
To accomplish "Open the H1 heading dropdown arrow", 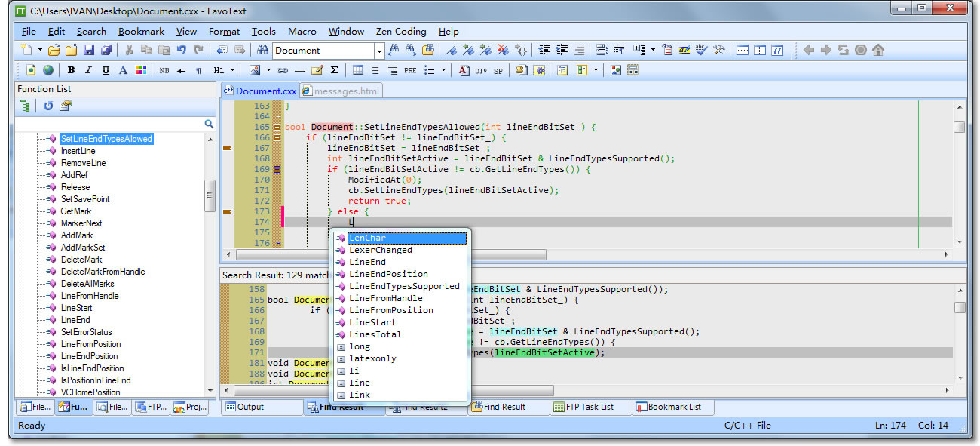I will pos(233,70).
